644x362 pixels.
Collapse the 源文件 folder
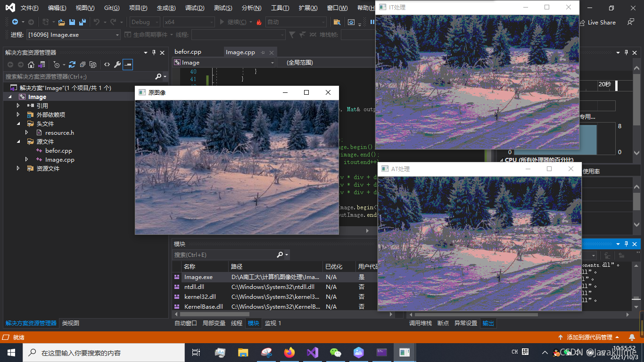18,141
